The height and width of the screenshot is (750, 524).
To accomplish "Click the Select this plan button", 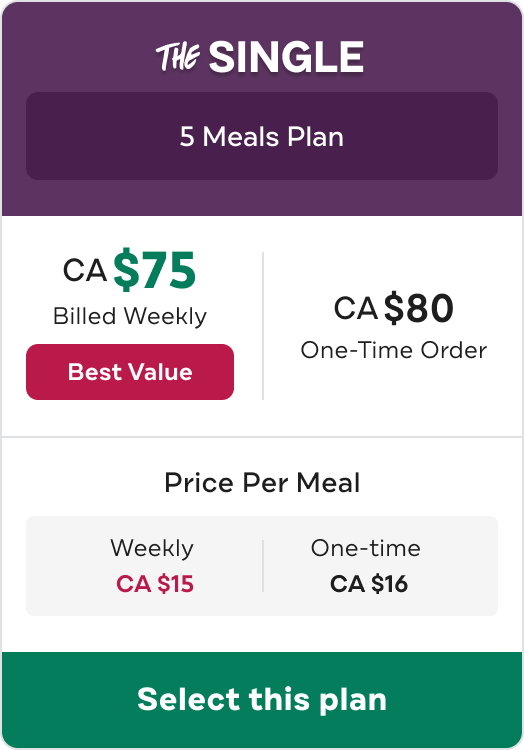I will pos(262,699).
